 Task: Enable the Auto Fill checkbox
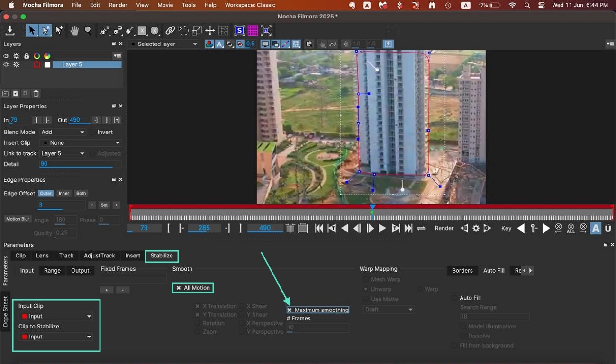pos(455,298)
